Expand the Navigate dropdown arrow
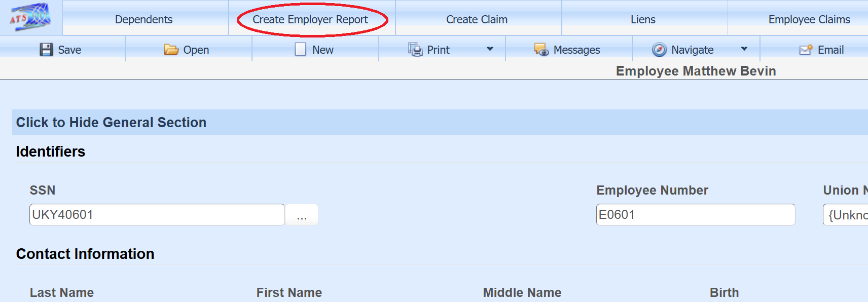The width and height of the screenshot is (868, 302). click(x=744, y=49)
